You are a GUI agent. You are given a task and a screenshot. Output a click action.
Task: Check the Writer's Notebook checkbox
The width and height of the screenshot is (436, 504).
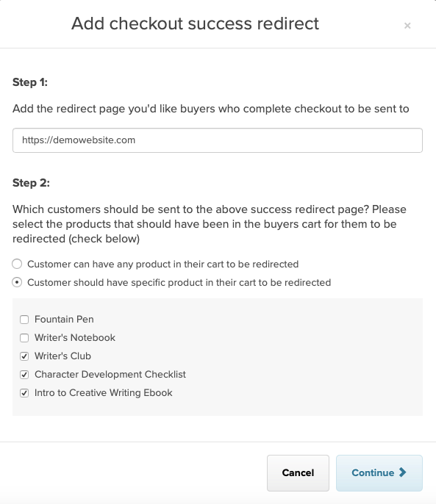point(24,338)
